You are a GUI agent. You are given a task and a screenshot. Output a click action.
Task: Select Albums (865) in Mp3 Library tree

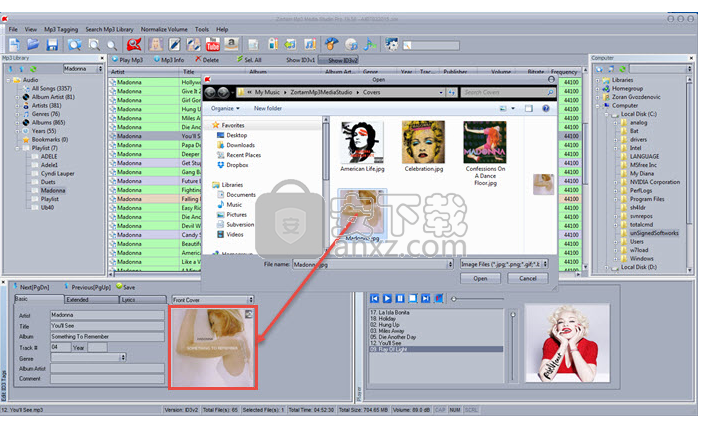coord(48,122)
